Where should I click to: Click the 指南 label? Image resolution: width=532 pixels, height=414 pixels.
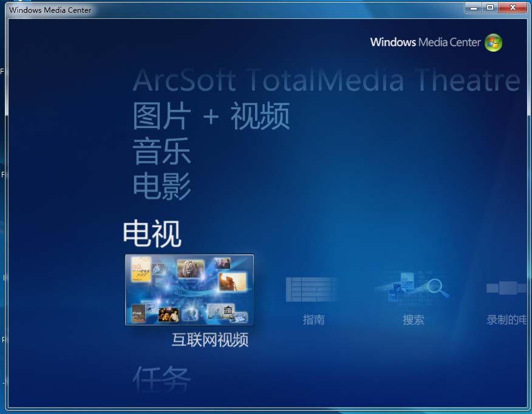click(x=313, y=320)
